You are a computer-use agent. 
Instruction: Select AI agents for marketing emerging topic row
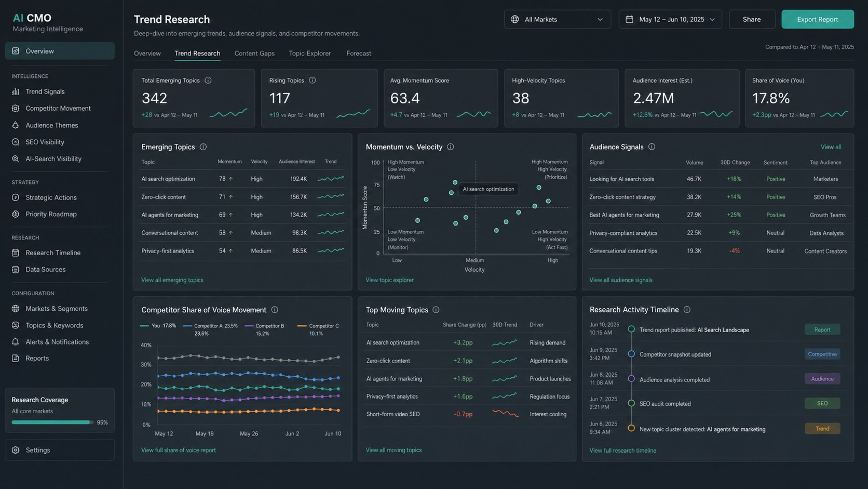click(242, 215)
